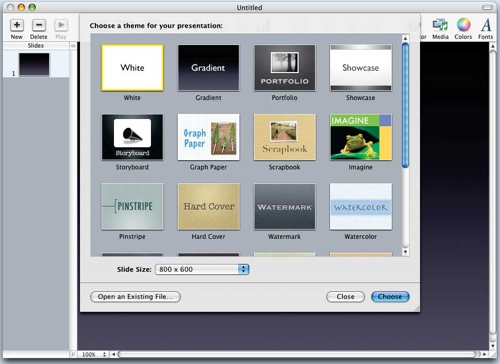Pick the Imagine theme with frog
Image resolution: width=500 pixels, height=364 pixels.
coord(361,137)
